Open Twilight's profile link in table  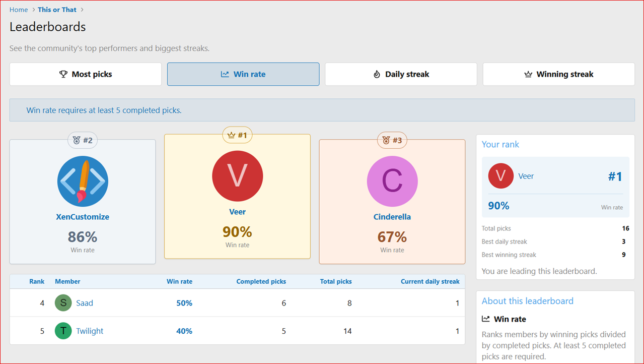point(90,331)
